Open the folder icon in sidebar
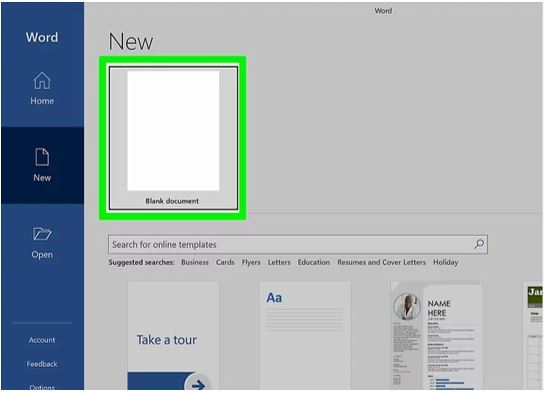The height and width of the screenshot is (393, 544). pos(42,234)
